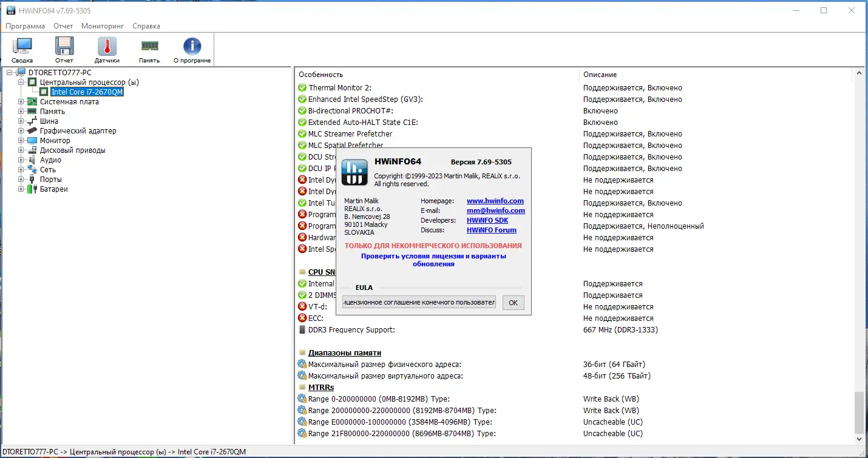Open the EULA end-user license agreement button
Viewport: 868px width, 458px height.
[x=419, y=302]
